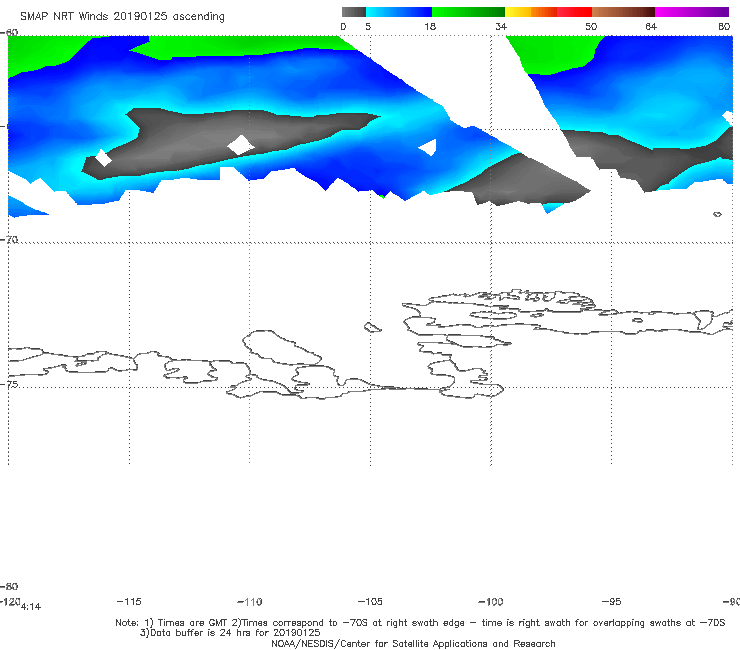Click the small island outline near -105 longitude
Viewport: 740px width, 650px height.
point(372,327)
